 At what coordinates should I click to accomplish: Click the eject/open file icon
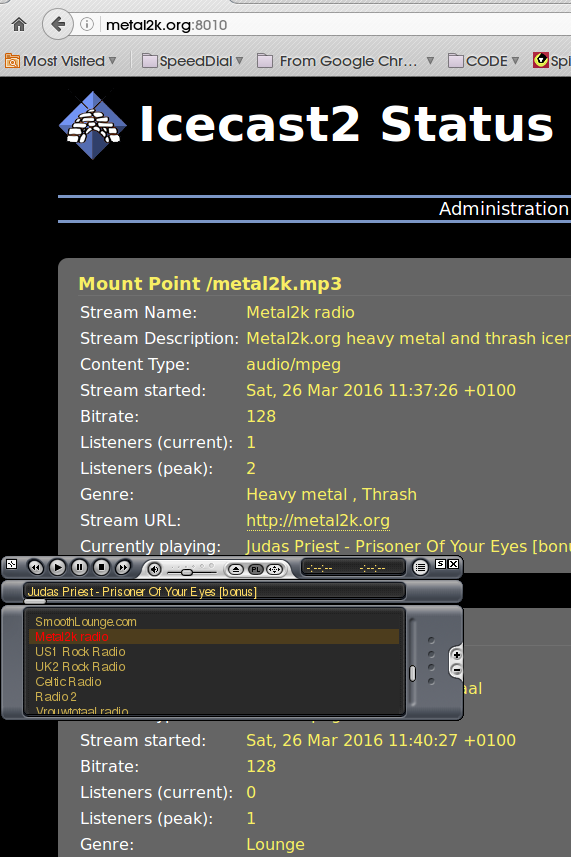(236, 570)
